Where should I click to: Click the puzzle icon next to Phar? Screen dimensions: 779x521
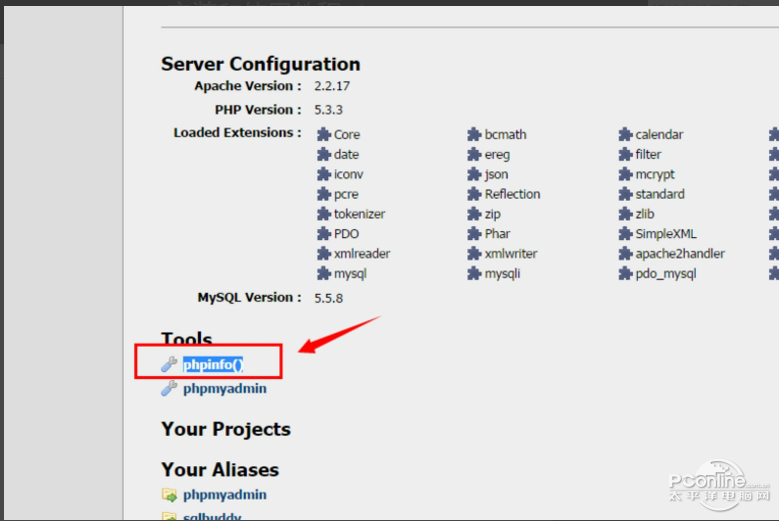tap(474, 233)
